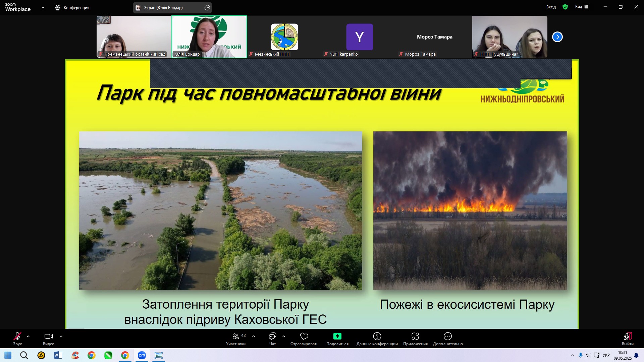Expand audio options arrow next to Звук

[x=28, y=336]
